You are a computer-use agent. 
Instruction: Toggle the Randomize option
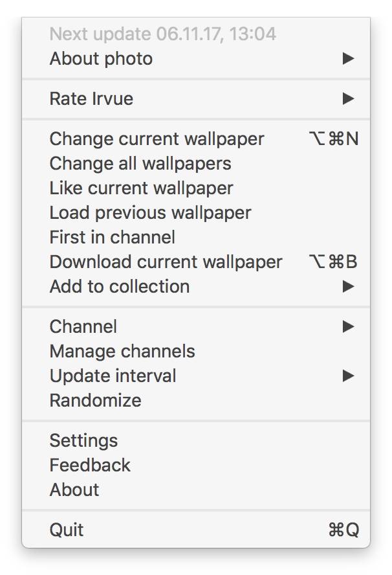coord(95,401)
